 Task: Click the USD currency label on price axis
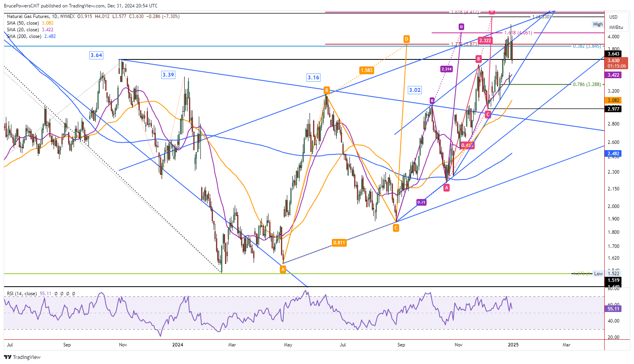(613, 17)
